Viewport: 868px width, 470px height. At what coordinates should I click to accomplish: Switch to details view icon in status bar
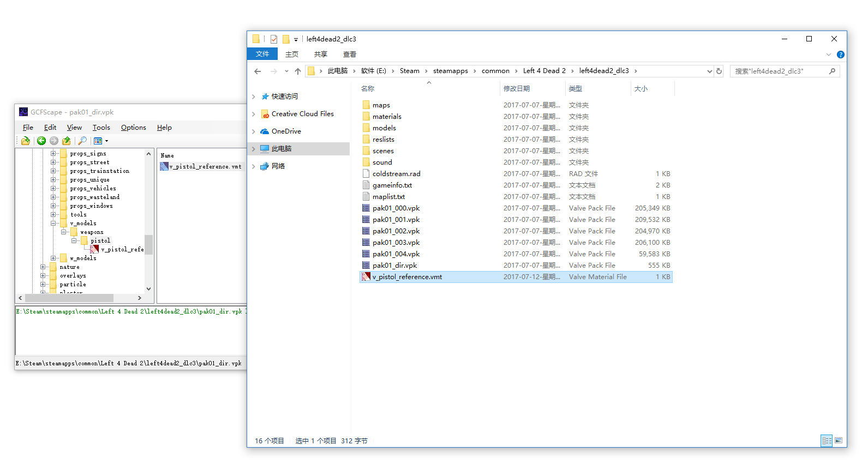click(x=827, y=441)
